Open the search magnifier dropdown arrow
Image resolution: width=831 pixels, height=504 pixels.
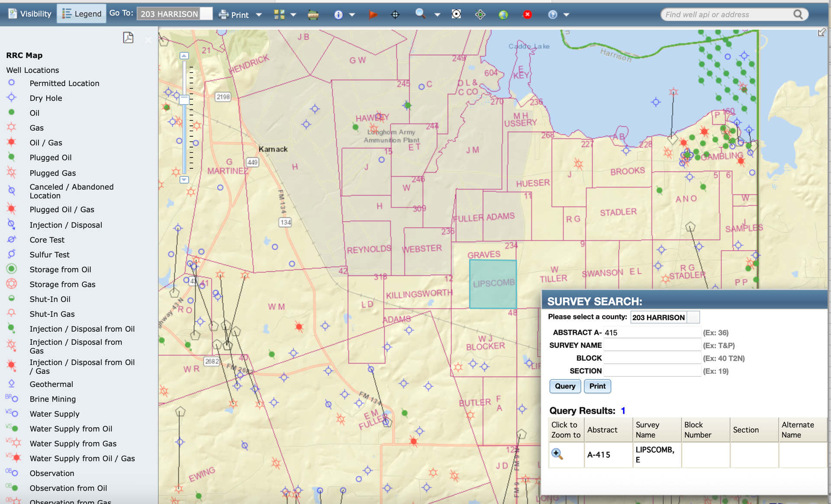437,15
